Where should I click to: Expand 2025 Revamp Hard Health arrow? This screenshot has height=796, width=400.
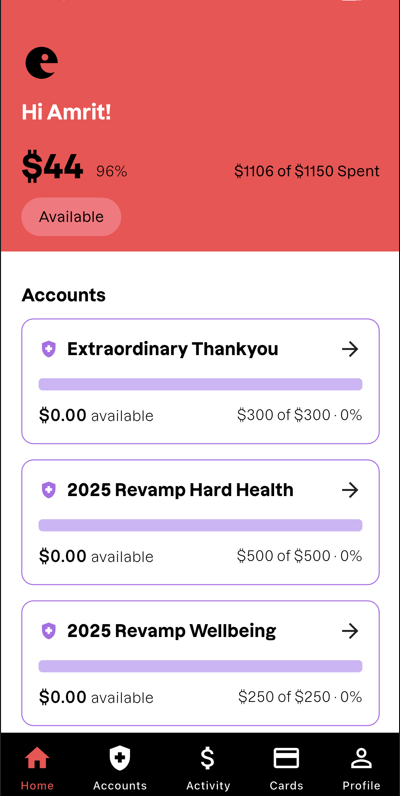click(x=350, y=490)
